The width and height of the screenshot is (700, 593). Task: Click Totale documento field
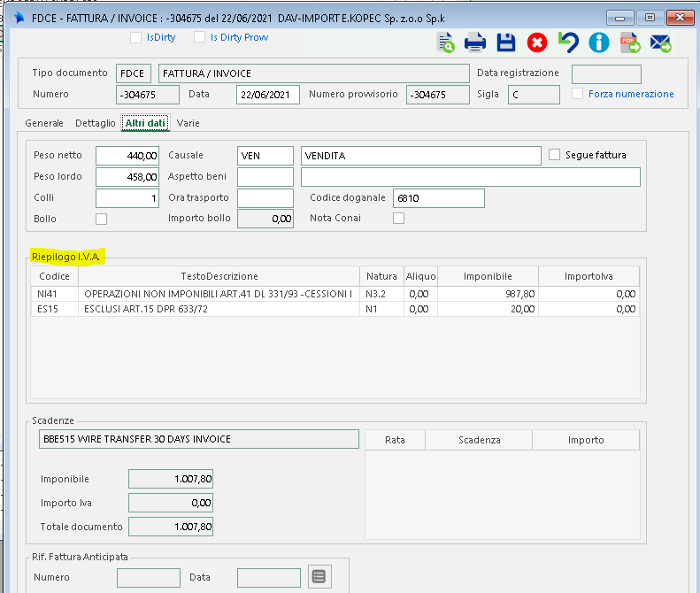tap(171, 527)
